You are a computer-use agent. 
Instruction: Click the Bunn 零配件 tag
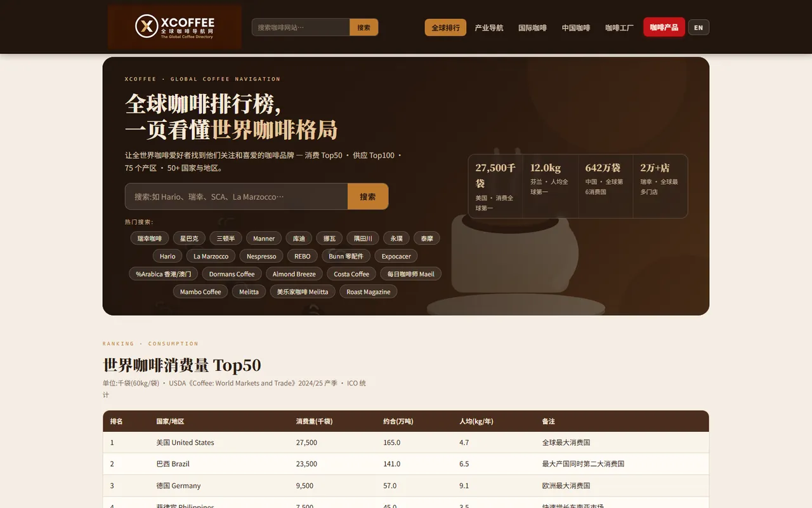click(x=346, y=256)
